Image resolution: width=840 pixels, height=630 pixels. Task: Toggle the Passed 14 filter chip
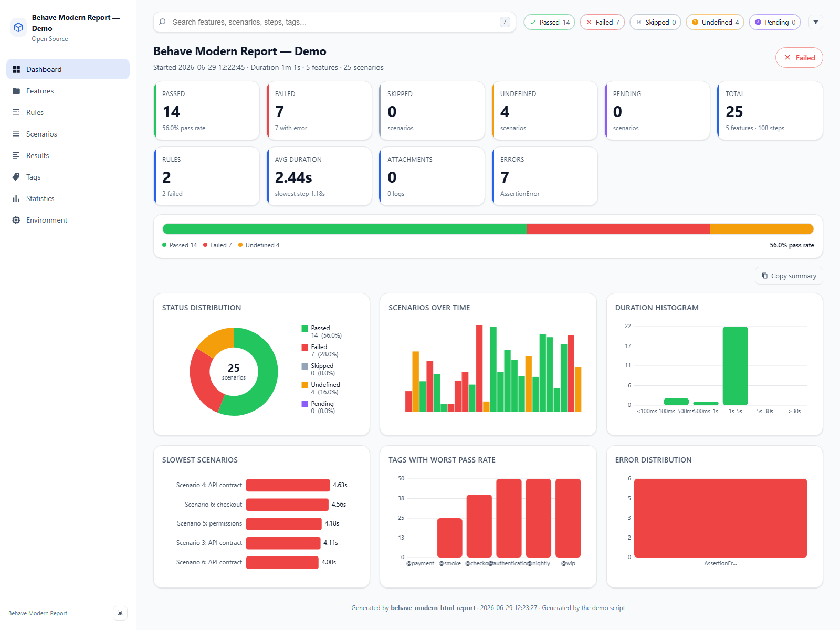[550, 22]
